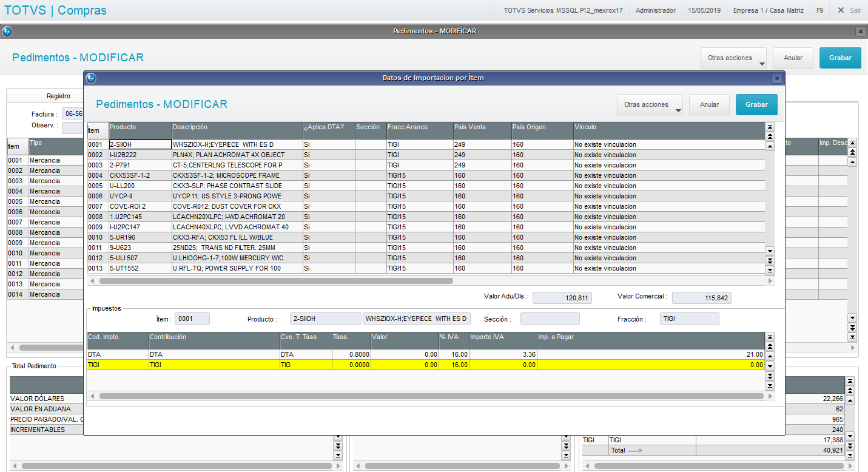Move up one row in background totals grid
This screenshot has width=868, height=472.
(850, 400)
